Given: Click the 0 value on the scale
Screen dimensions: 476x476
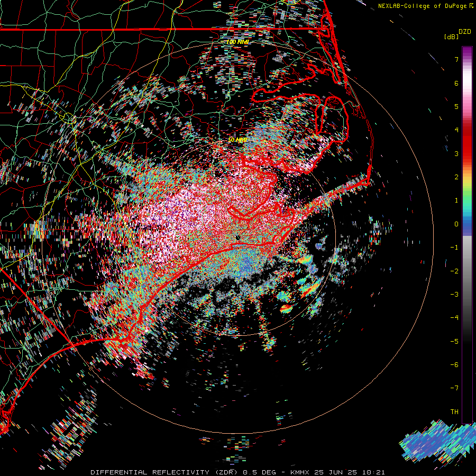Looking at the screenshot, I should [x=456, y=224].
